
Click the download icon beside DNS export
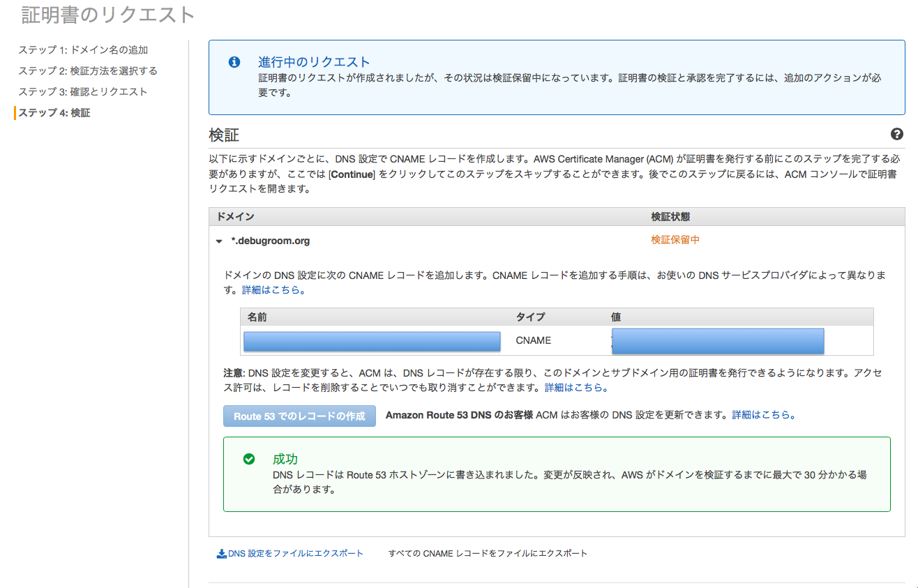(222, 554)
